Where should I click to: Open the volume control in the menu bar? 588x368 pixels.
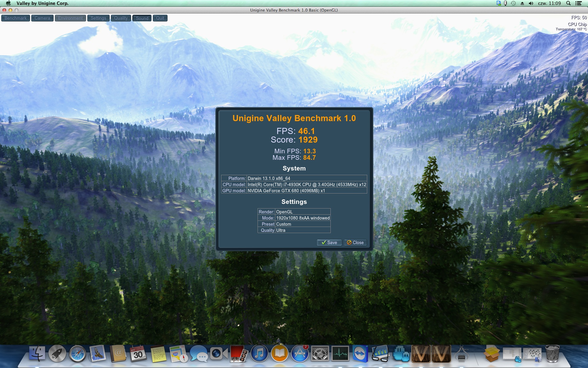coord(531,3)
